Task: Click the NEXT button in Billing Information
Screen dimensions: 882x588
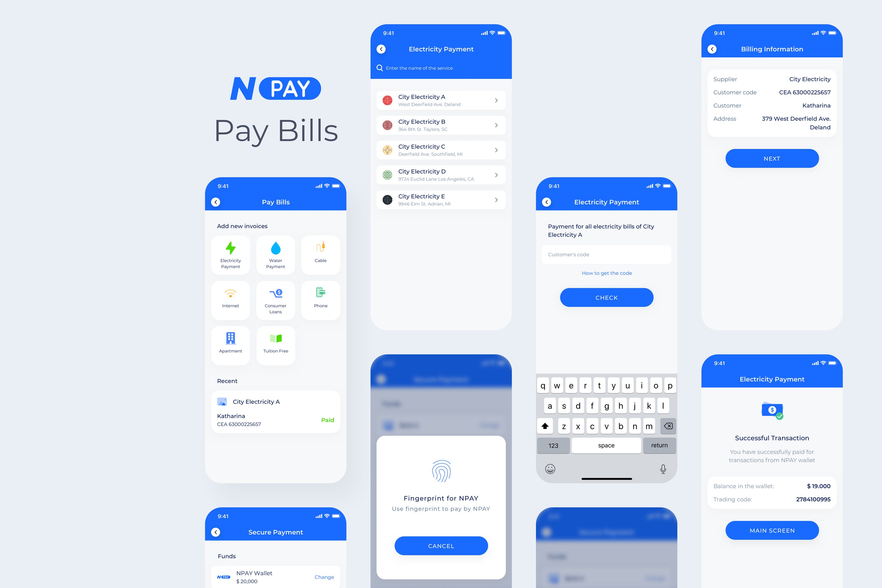Action: click(772, 158)
